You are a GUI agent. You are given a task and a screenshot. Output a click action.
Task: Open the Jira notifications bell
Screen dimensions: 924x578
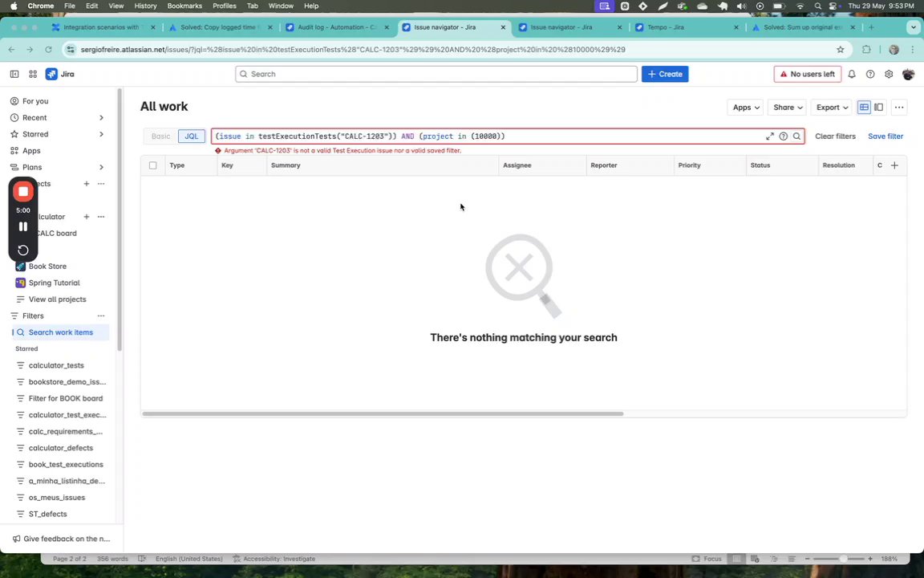[x=852, y=75]
